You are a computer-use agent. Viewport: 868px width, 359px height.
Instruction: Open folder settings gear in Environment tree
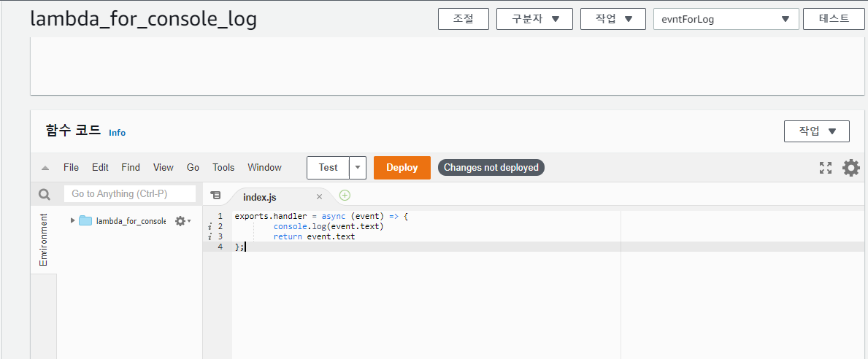(x=183, y=220)
